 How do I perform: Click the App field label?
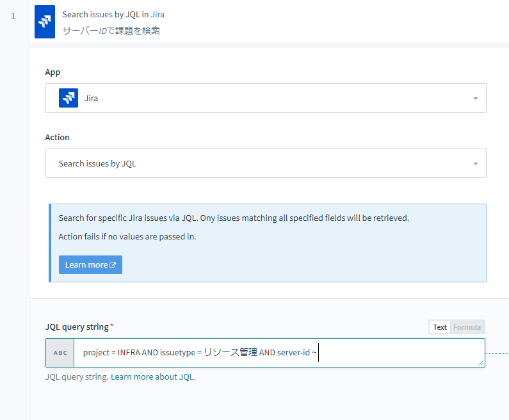[x=53, y=72]
